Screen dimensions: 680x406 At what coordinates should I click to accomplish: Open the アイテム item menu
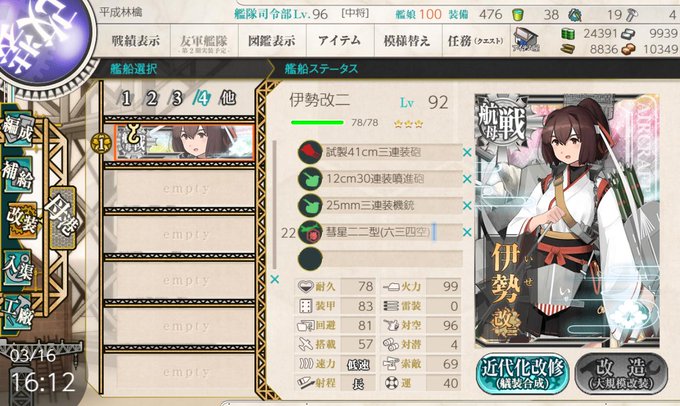click(340, 41)
